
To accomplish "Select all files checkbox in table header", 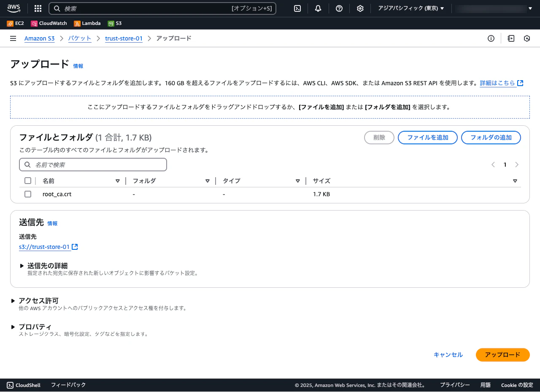I will point(28,181).
